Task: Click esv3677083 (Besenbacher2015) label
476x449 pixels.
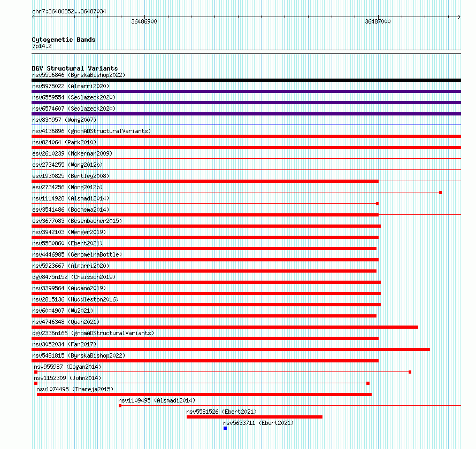Action: click(x=77, y=221)
